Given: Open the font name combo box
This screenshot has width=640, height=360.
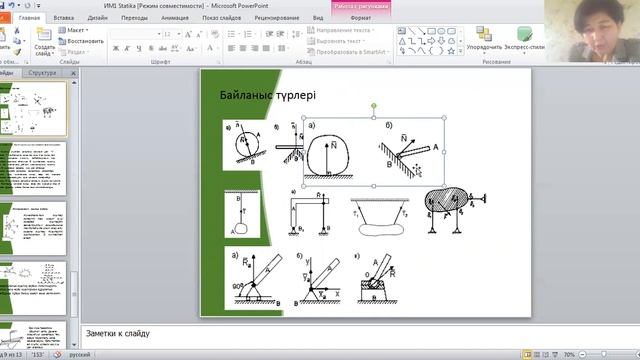Looking at the screenshot, I should tap(136, 34).
